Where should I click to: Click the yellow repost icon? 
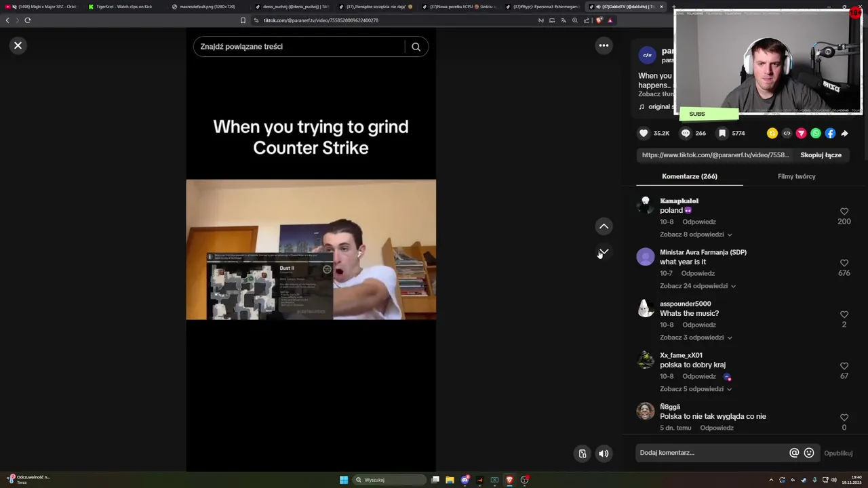click(x=772, y=134)
